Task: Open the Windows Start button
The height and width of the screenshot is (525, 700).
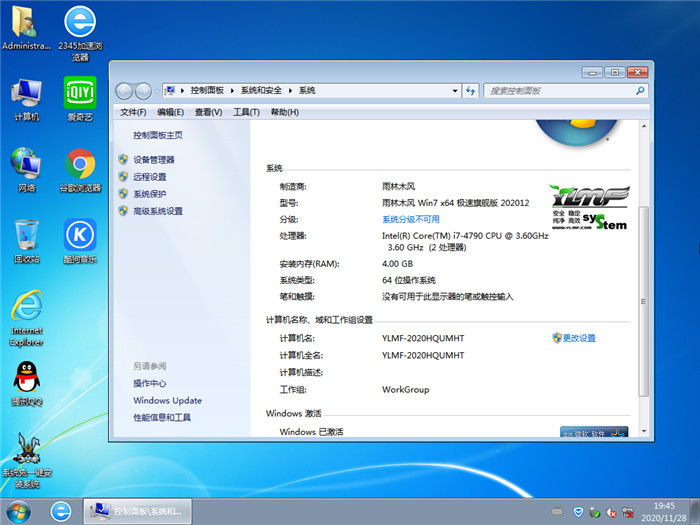Action: pos(19,511)
